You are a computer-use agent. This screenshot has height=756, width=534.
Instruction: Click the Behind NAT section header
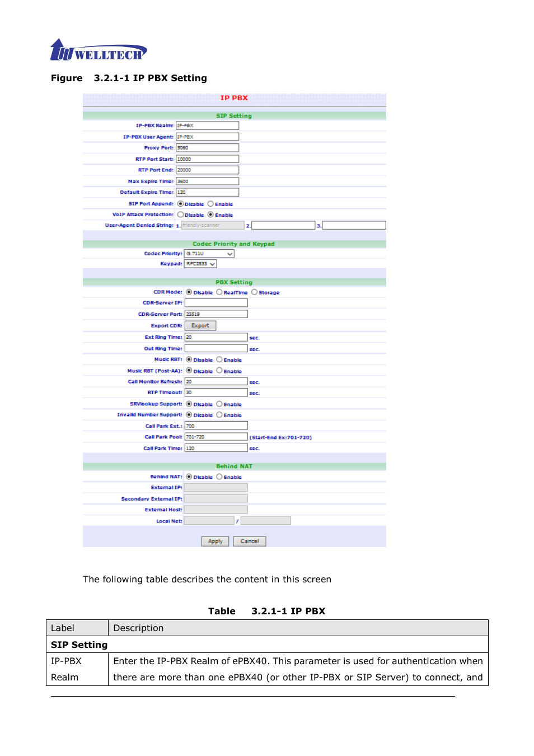[235, 466]
